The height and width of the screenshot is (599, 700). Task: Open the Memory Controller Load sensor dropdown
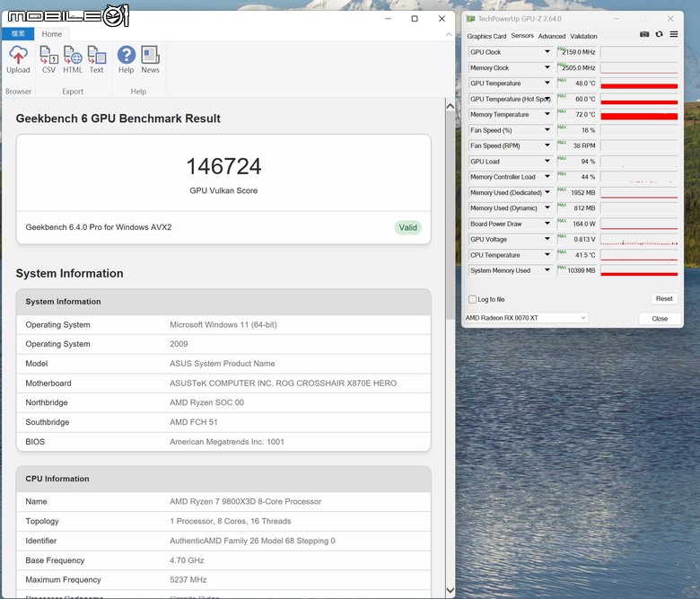click(x=547, y=177)
